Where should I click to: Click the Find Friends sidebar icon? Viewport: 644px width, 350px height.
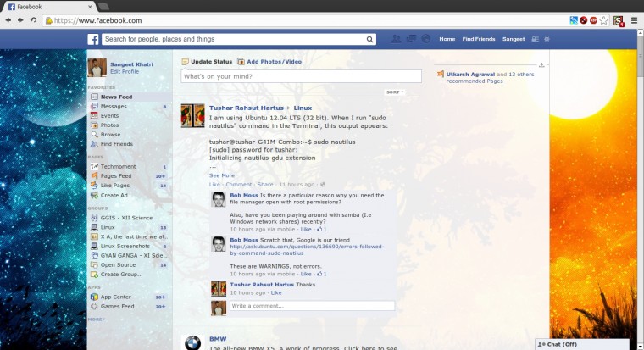tap(94, 144)
